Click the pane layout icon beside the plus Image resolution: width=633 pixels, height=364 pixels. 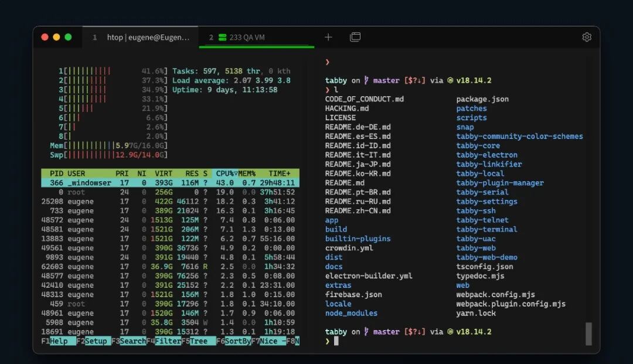coord(355,37)
